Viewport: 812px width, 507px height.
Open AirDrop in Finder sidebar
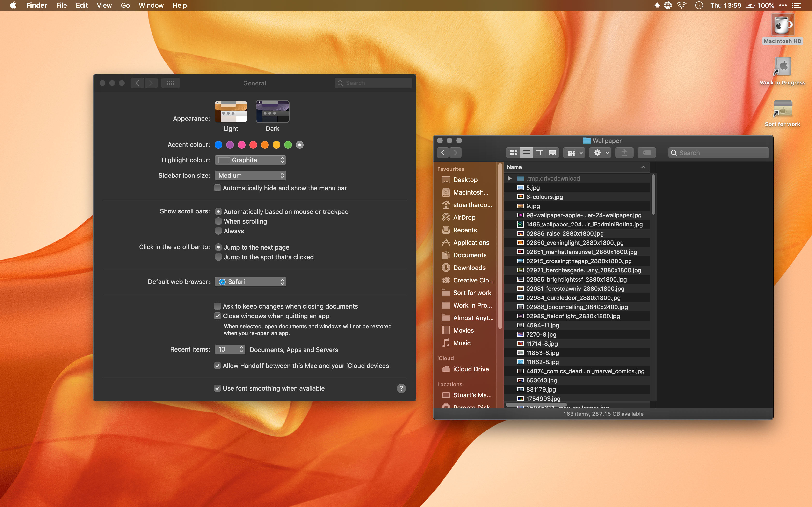[464, 217]
